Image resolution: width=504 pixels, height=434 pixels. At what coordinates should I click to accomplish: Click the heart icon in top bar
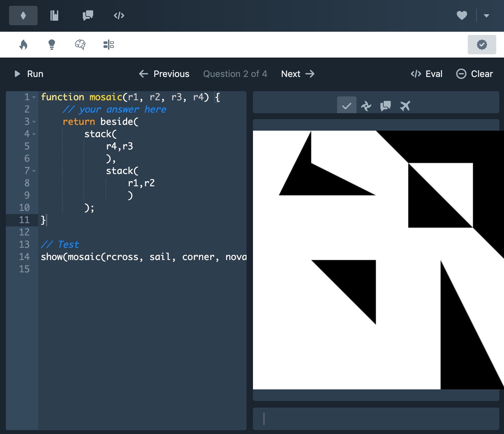[462, 16]
